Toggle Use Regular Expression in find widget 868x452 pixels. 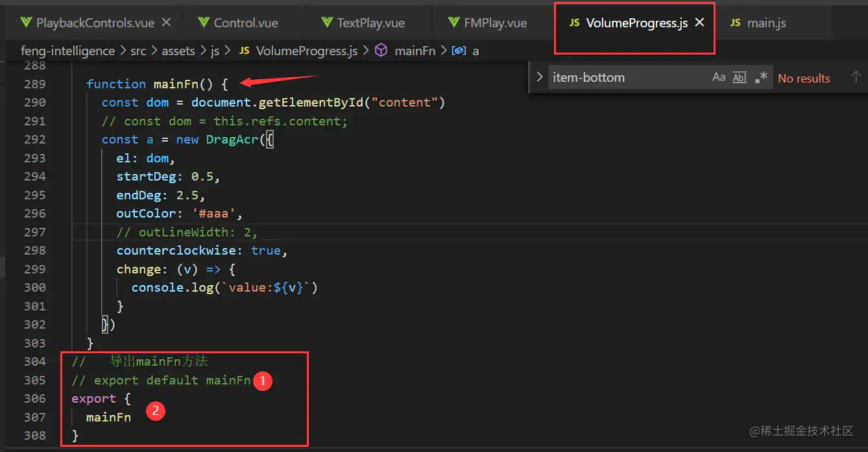(761, 77)
